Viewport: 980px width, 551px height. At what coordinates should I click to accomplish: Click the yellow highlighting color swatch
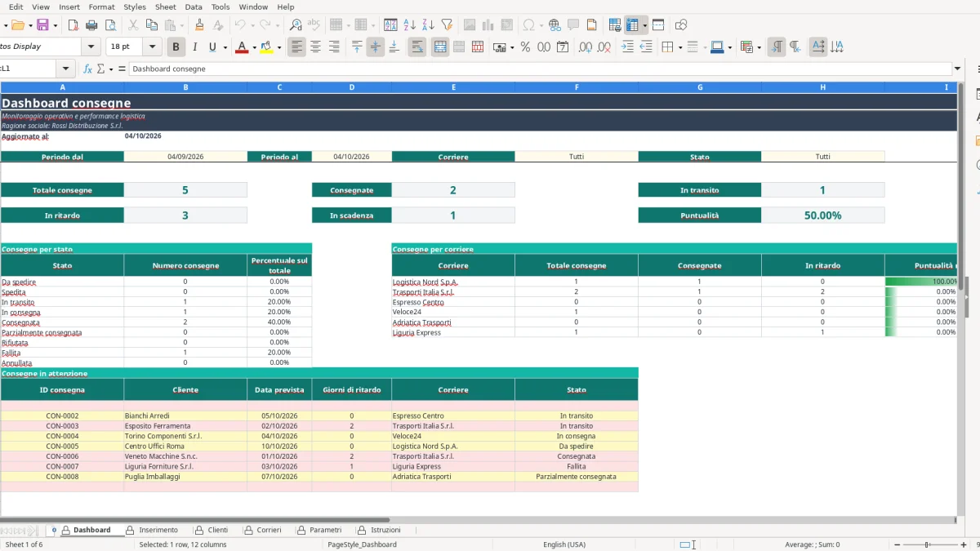[267, 47]
